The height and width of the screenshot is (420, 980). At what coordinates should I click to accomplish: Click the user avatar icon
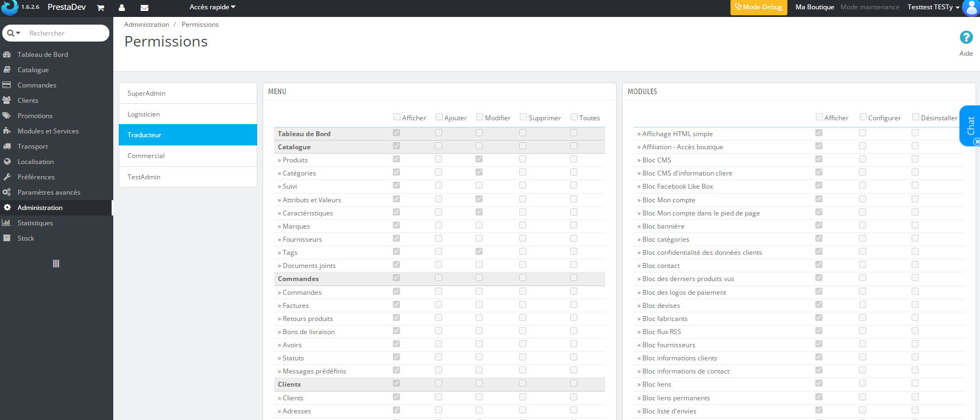coord(971,8)
